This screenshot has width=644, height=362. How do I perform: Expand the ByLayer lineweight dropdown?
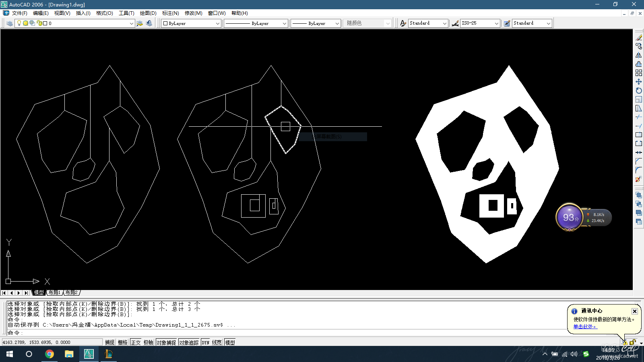click(337, 23)
